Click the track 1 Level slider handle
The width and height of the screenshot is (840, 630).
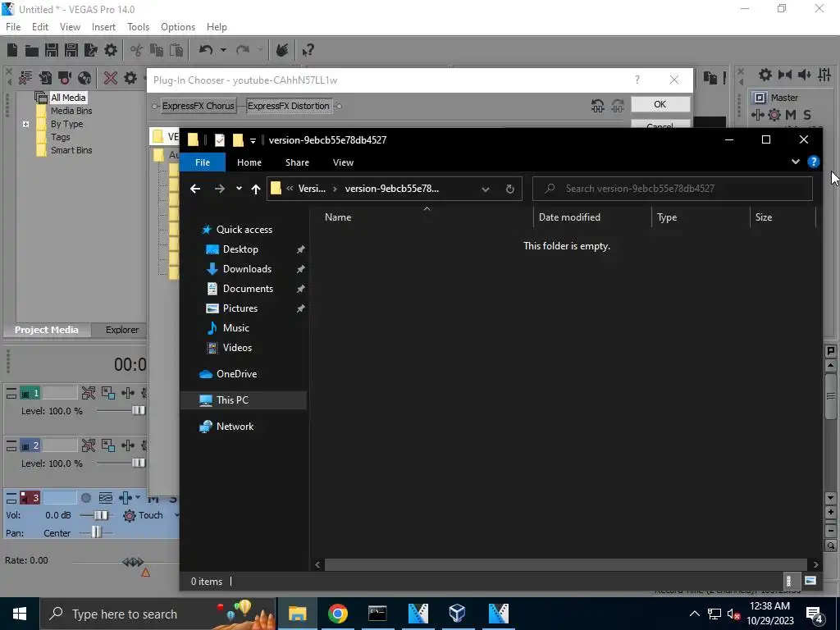pos(138,411)
